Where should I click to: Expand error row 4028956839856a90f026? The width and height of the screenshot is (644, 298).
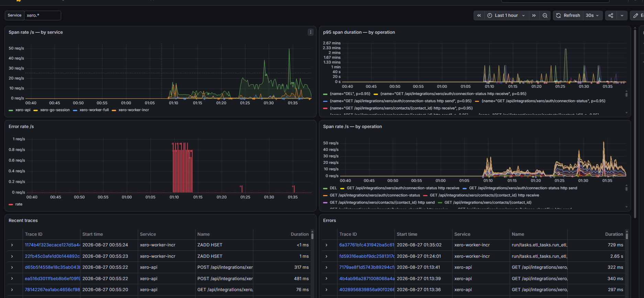coord(326,290)
